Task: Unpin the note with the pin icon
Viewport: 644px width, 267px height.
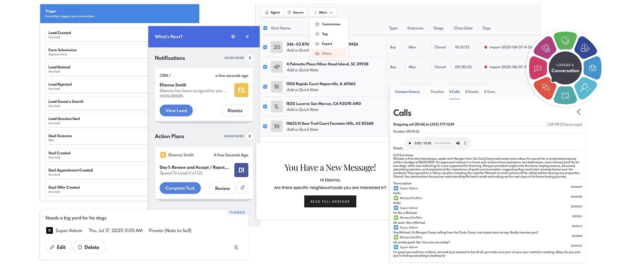Action: (x=236, y=247)
